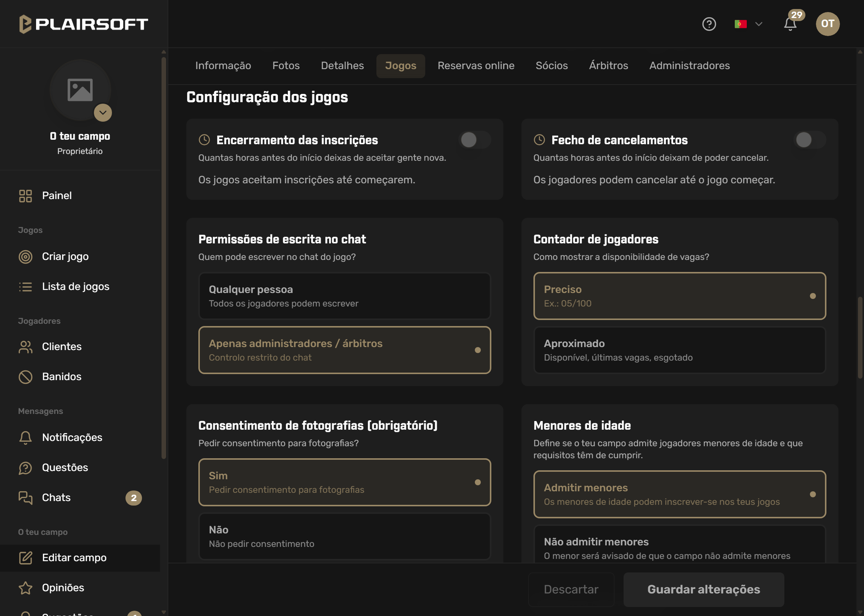
Task: Enable the Fecho de cancelamentos toggle
Action: 810,140
